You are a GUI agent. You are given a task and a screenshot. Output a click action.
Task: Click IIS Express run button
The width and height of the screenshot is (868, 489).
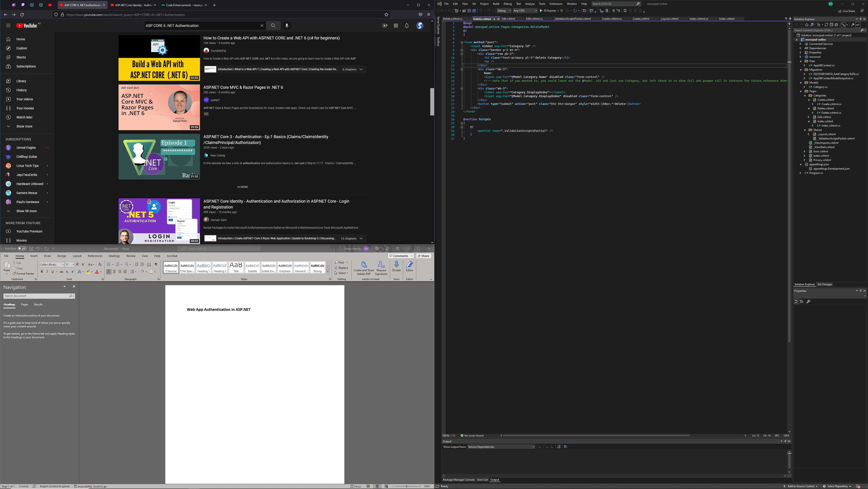pos(549,11)
